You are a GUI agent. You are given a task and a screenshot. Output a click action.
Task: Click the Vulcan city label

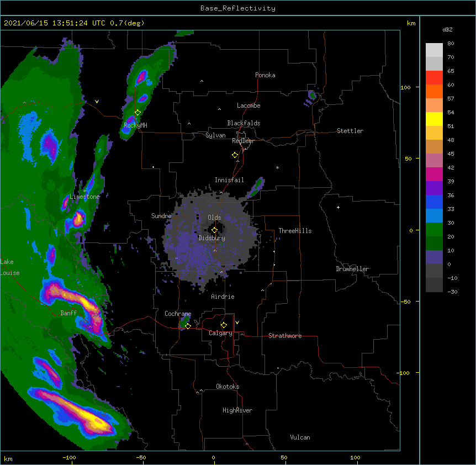click(x=300, y=437)
